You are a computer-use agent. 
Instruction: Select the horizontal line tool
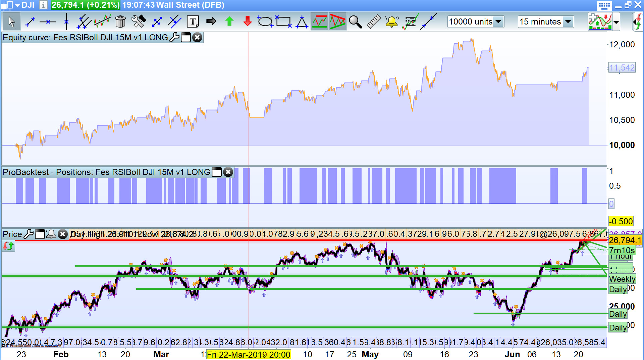click(x=48, y=22)
